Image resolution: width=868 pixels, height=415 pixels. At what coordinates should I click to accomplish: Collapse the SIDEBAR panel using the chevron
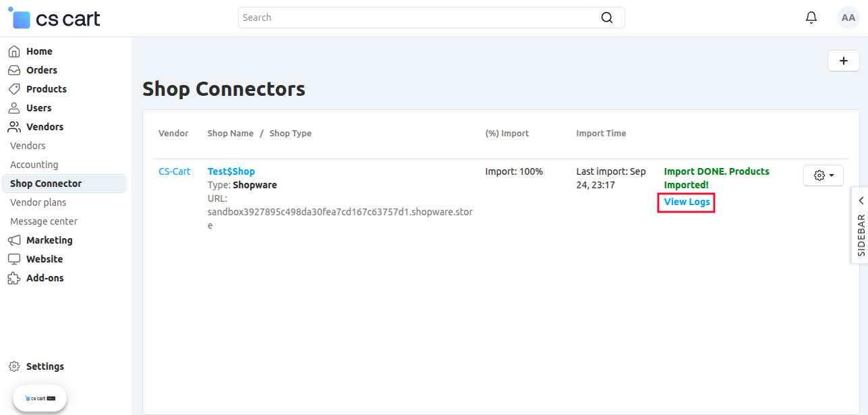[861, 200]
